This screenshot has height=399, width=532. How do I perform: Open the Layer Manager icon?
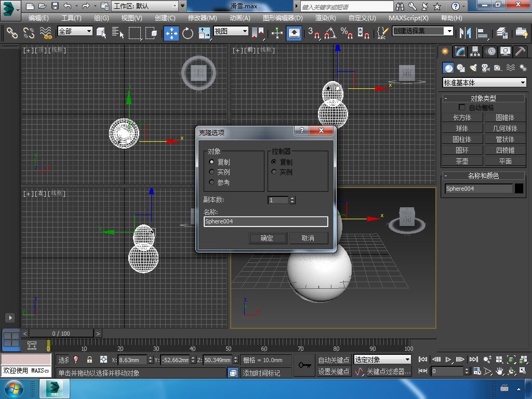(x=502, y=33)
